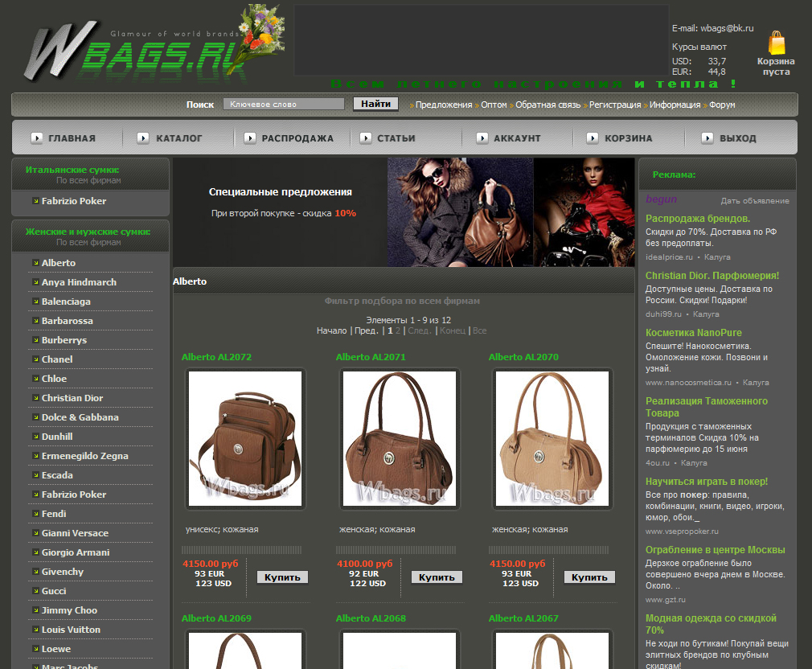
Task: Click the arrow icon beside РАСПРОДАЖА
Action: (250, 137)
